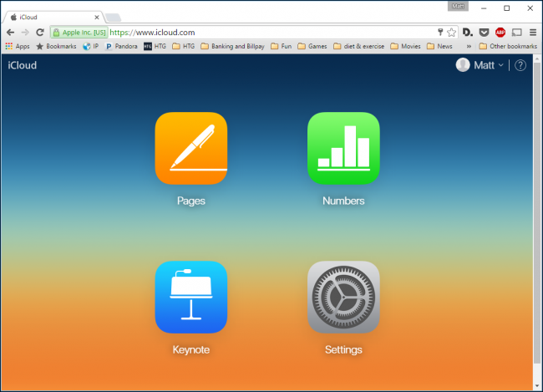Bookmark this page with star icon
This screenshot has height=392, width=543.
tap(451, 33)
